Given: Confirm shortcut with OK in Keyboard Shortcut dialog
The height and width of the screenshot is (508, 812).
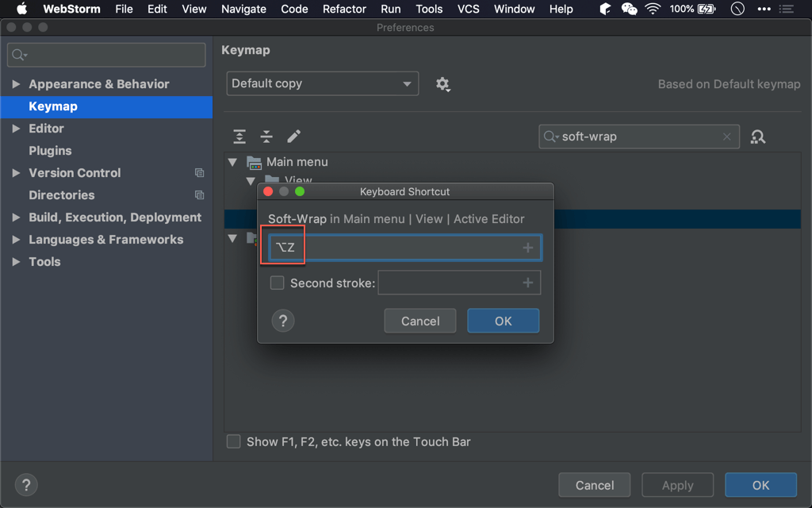Looking at the screenshot, I should pos(503,321).
